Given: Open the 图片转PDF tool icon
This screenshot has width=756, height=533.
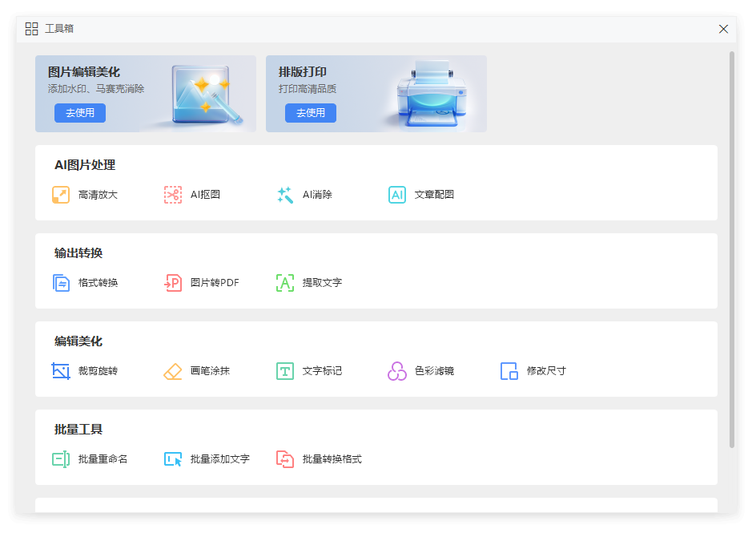Looking at the screenshot, I should (x=173, y=283).
